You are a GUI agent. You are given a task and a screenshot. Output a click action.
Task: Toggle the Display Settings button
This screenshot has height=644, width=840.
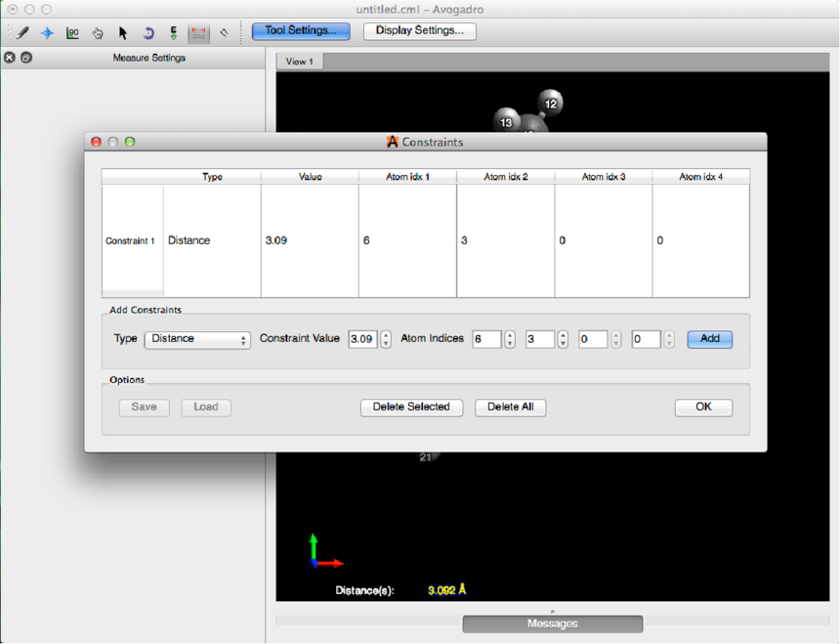coord(419,30)
